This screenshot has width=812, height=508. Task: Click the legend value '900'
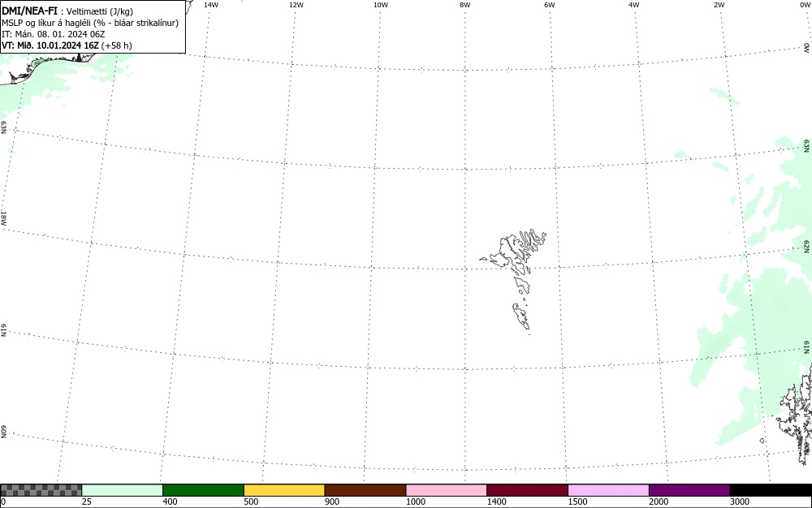(332, 502)
